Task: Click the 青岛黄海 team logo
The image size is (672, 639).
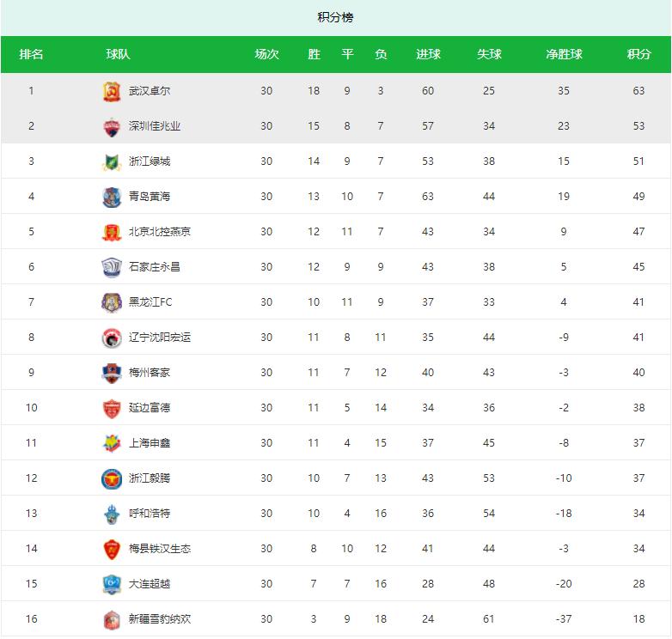Action: [112, 197]
